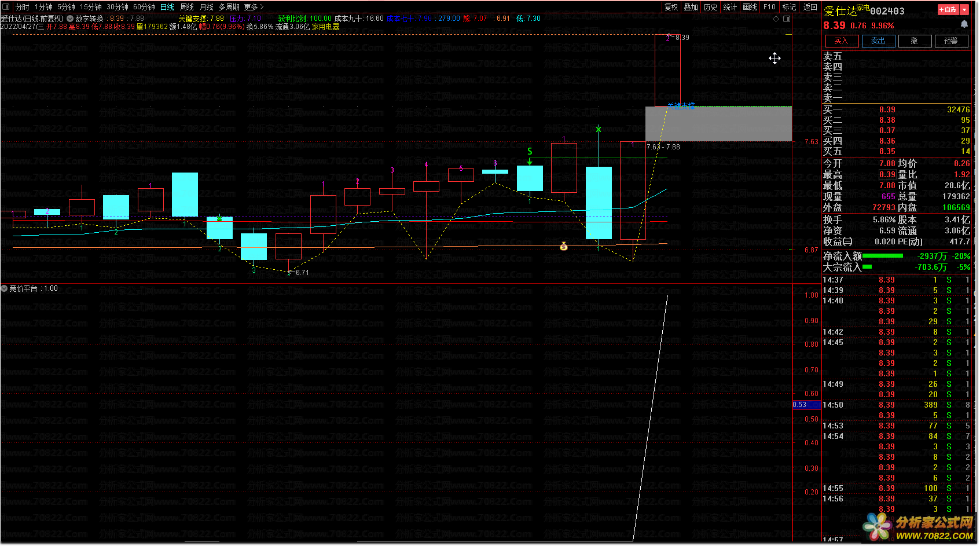Viewport: 980px width, 546px height.
Task: Open the 多周期 multi-period view
Action: [x=229, y=7]
